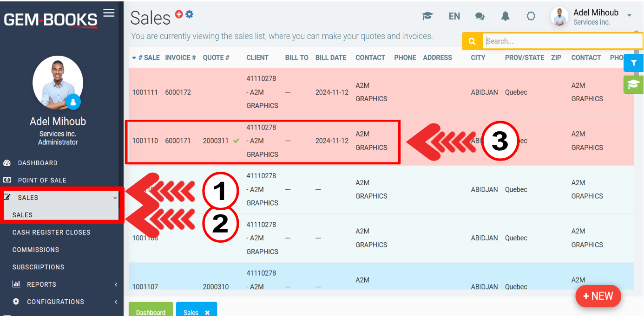Open the blue gear settings beside Sales title
This screenshot has width=644, height=316.
click(190, 14)
